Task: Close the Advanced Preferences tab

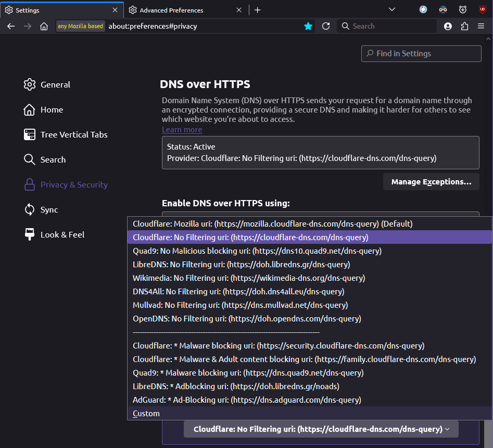Action: (239, 10)
